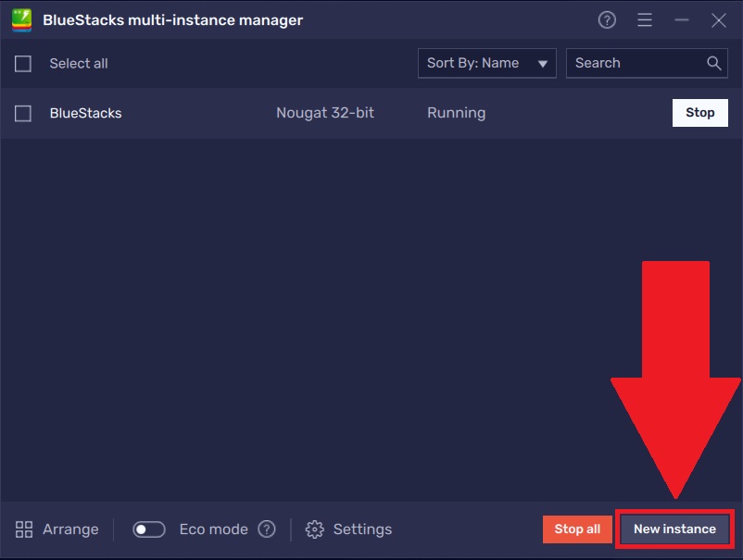The height and width of the screenshot is (560, 743).
Task: Click the Sort By dropdown arrow icon
Action: point(540,63)
